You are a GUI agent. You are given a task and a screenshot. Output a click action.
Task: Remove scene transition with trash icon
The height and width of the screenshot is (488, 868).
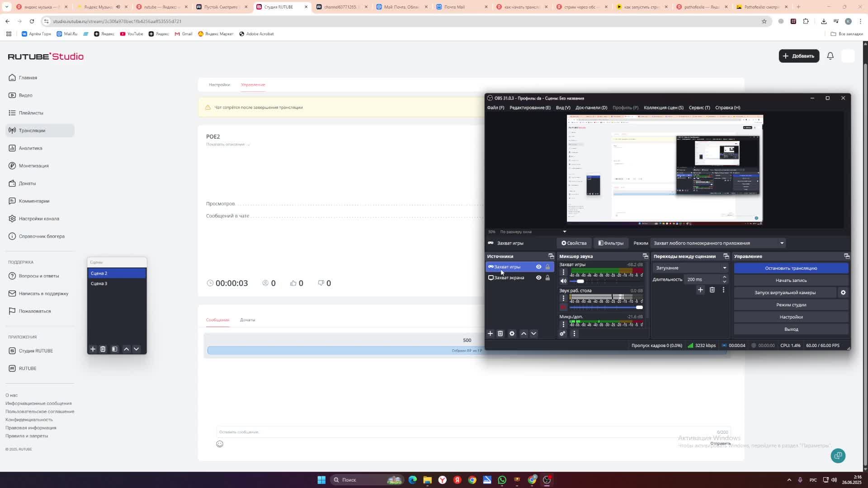coord(712,290)
